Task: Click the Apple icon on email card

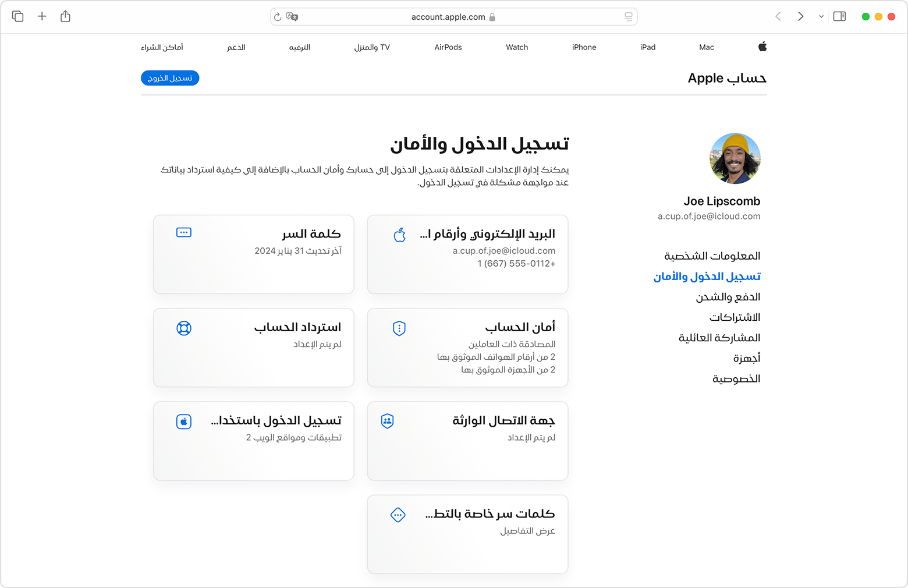Action: [399, 235]
